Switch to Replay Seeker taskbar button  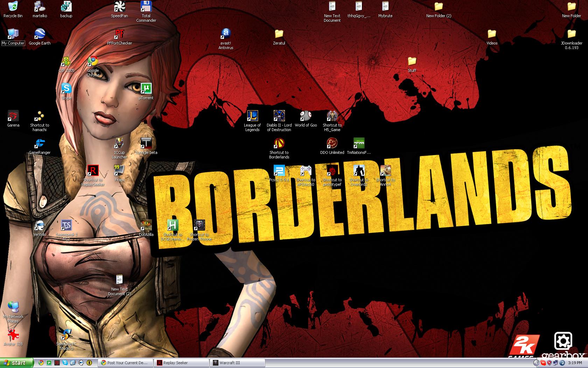click(181, 363)
